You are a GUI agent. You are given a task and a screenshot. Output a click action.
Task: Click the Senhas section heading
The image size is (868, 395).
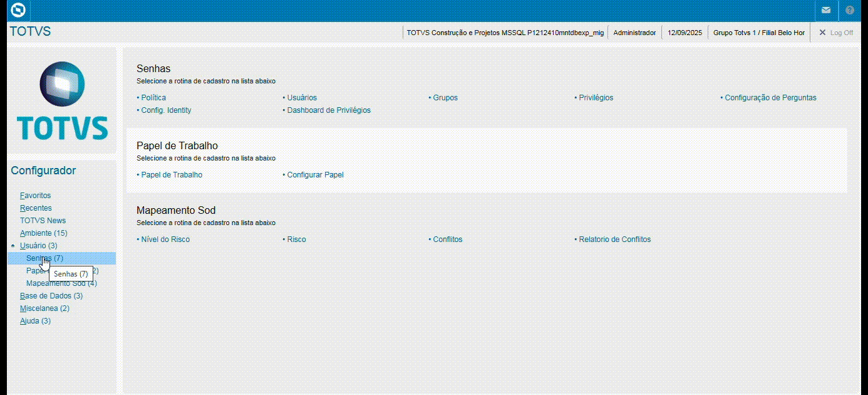pyautogui.click(x=153, y=69)
